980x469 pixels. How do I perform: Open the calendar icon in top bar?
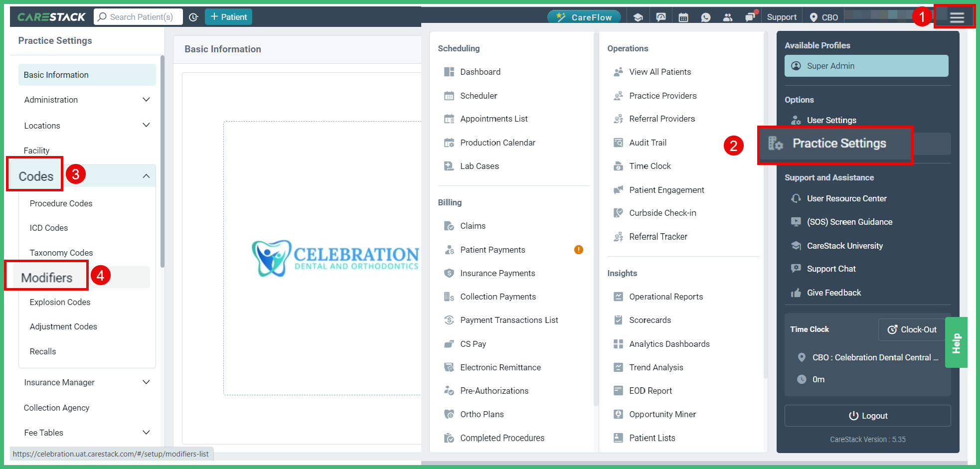[x=683, y=16]
